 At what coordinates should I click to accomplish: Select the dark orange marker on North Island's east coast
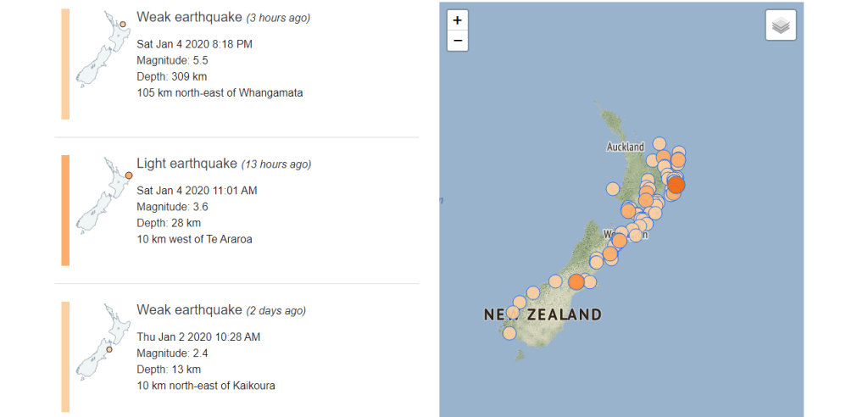(676, 185)
